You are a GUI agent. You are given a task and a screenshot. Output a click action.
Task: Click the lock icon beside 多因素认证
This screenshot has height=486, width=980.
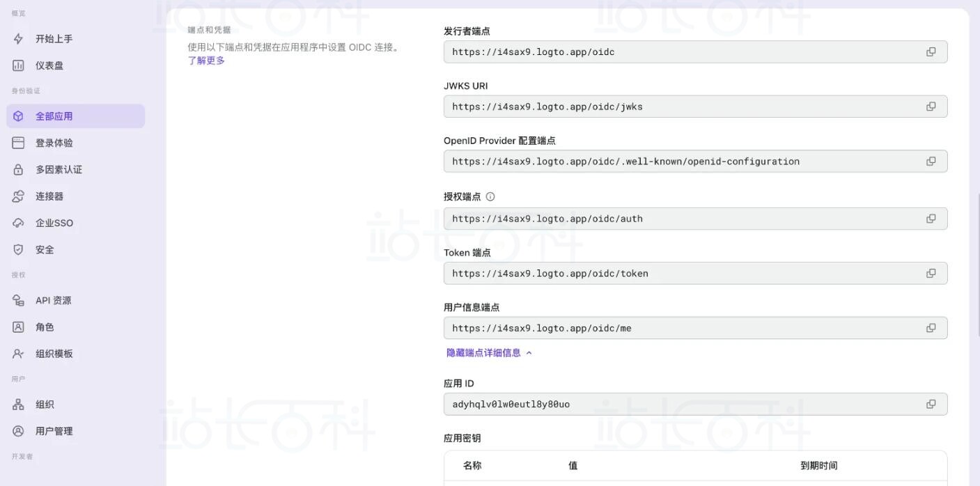pos(18,169)
